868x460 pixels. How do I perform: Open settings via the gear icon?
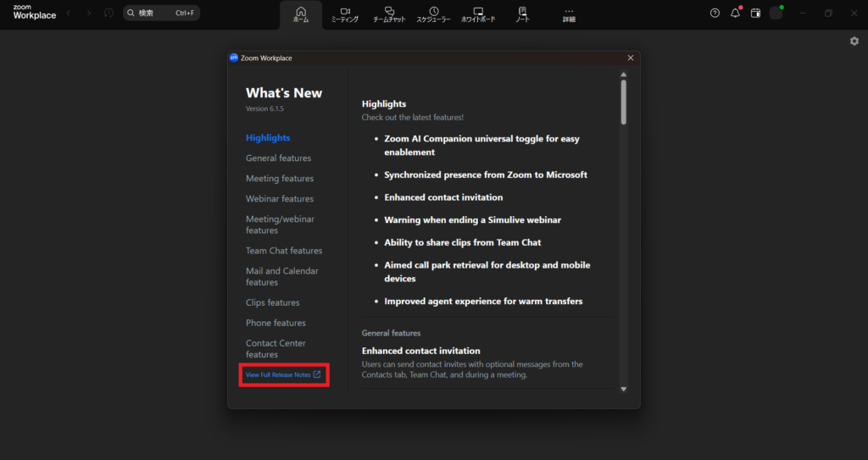[854, 42]
